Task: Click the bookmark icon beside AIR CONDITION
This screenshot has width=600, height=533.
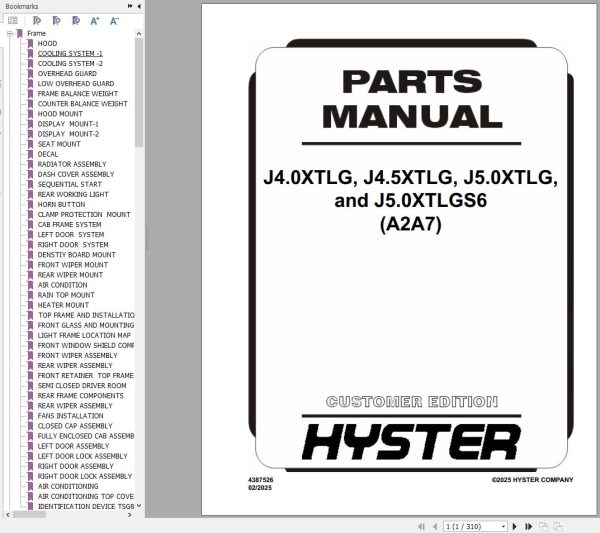Action: 31,285
